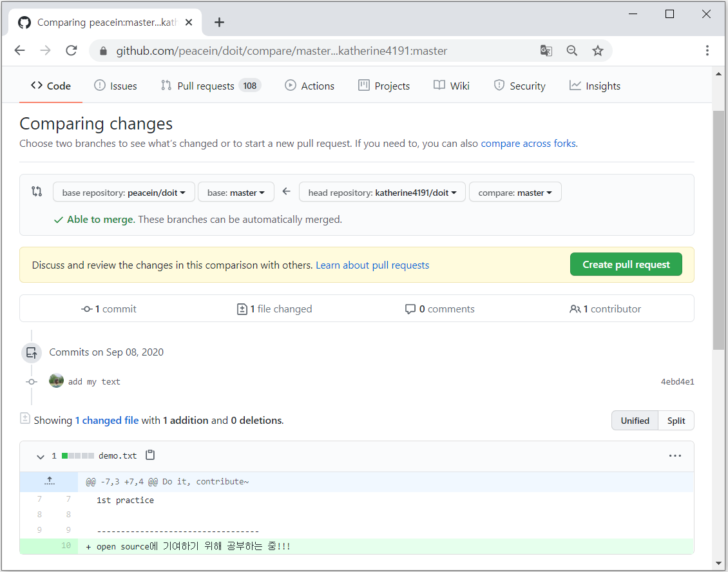Viewport: 728px width, 572px height.
Task: Open base: master branch dropdown
Action: [236, 192]
